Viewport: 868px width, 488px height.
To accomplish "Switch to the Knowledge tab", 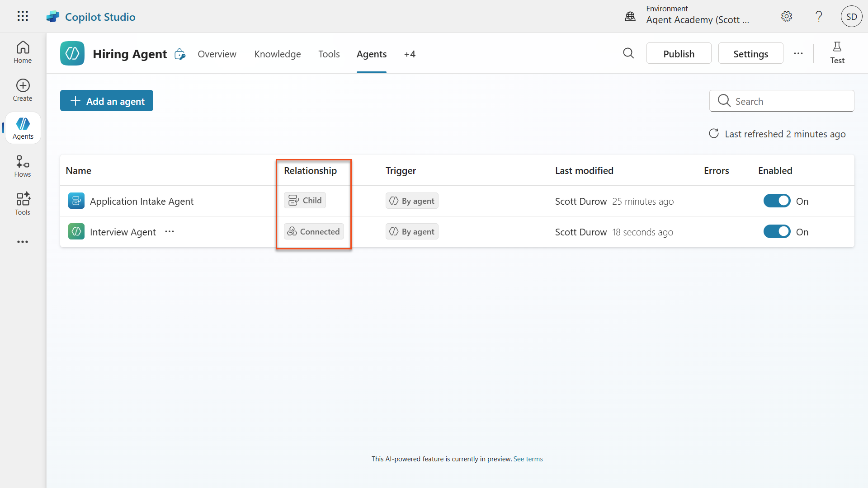I will click(x=278, y=54).
